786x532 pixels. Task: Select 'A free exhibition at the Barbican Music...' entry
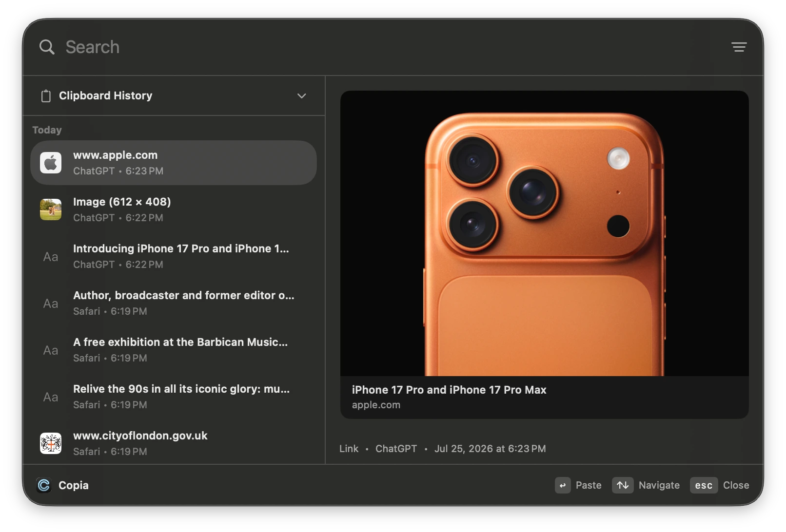[x=174, y=350]
